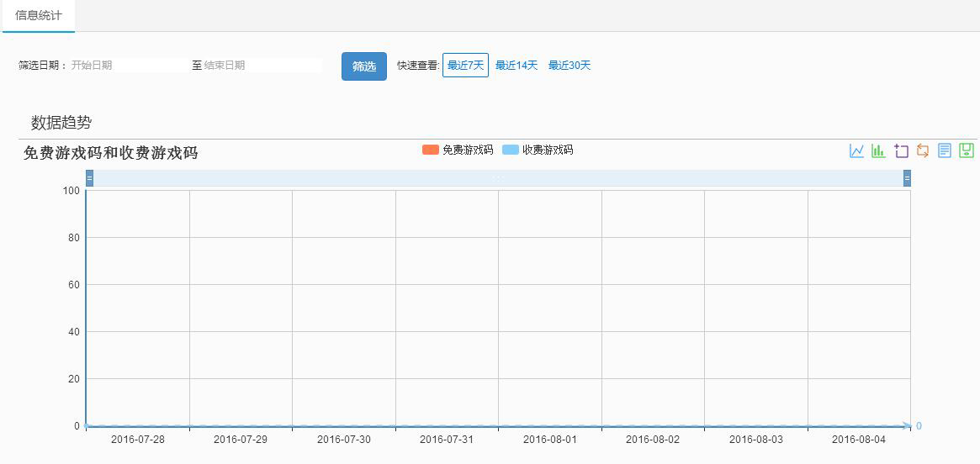Activate the area zoom tool icon

[x=901, y=151]
